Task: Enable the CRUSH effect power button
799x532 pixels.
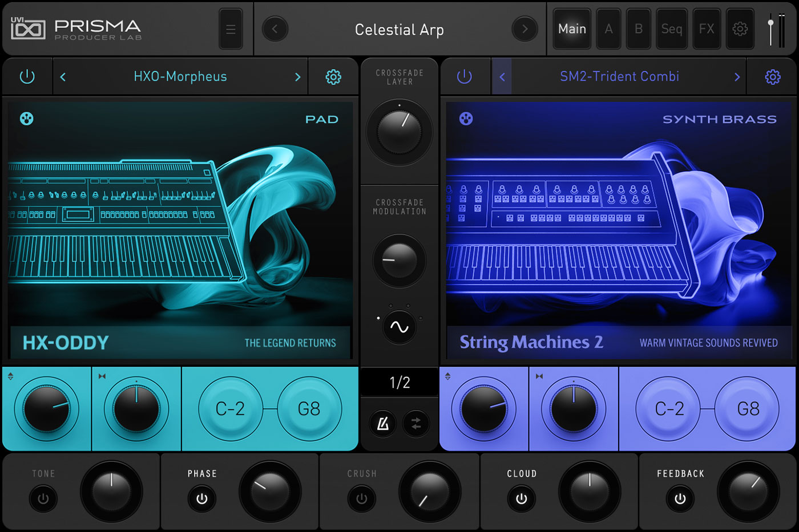Action: click(362, 499)
